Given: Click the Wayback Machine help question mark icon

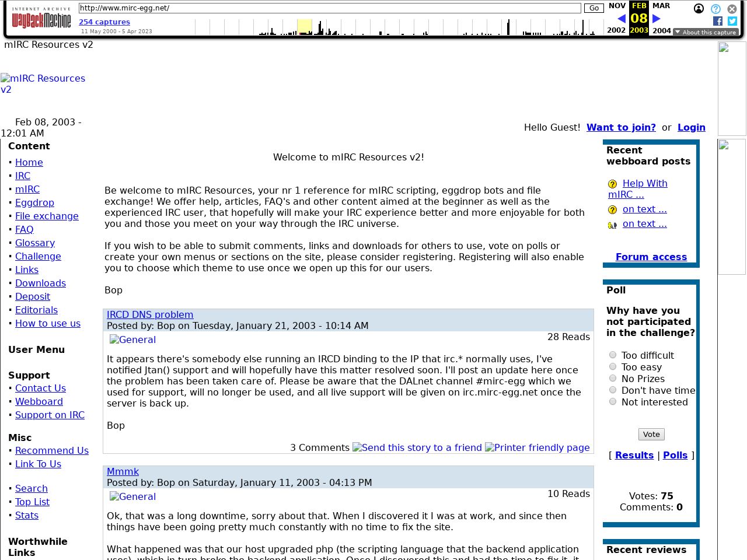Looking at the screenshot, I should coord(715,9).
